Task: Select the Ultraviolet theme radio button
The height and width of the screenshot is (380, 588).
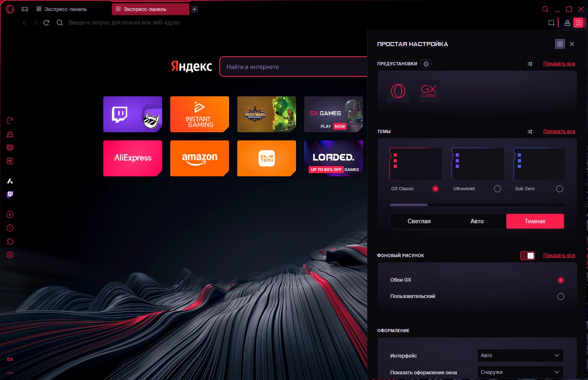Action: pos(497,189)
